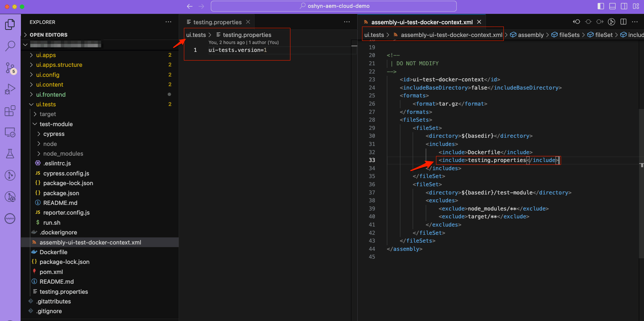
Task: Switch to the testing.properties editor tab
Action: [x=218, y=22]
